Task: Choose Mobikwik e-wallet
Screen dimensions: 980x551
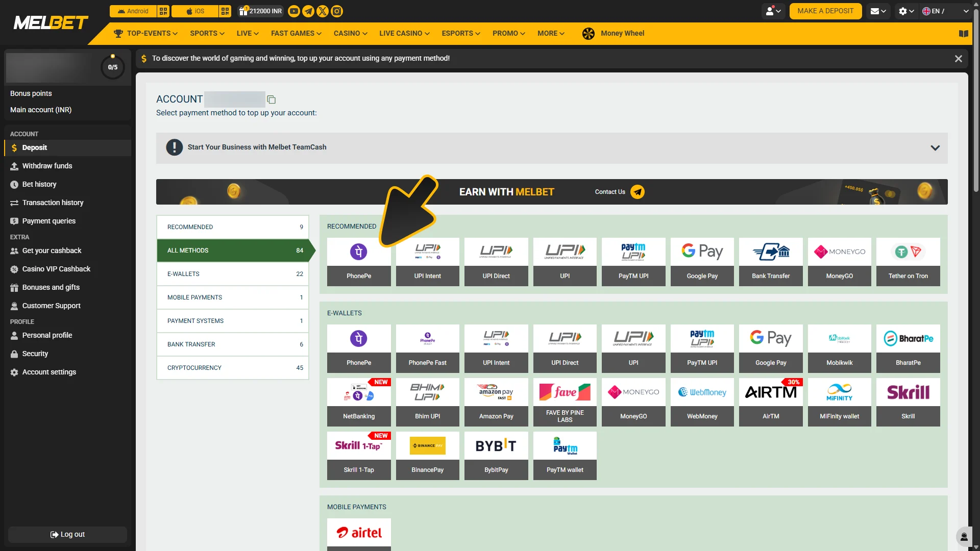Action: click(x=840, y=348)
